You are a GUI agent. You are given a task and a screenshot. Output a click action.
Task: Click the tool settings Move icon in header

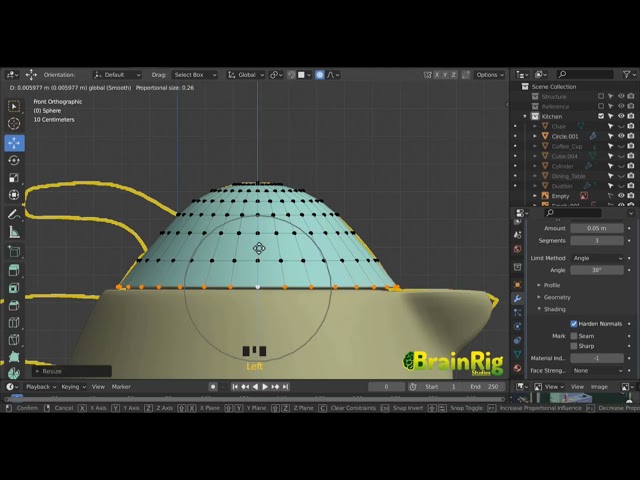pyautogui.click(x=31, y=75)
